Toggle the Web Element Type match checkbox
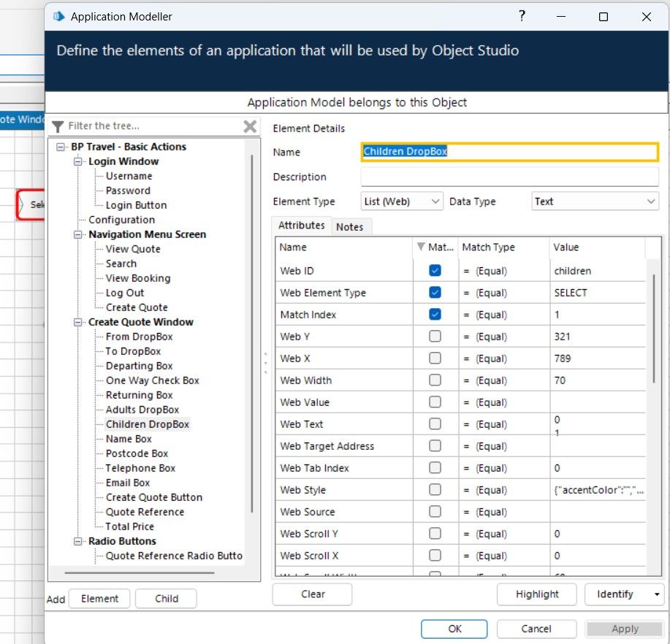This screenshot has height=644, width=670. (x=435, y=293)
